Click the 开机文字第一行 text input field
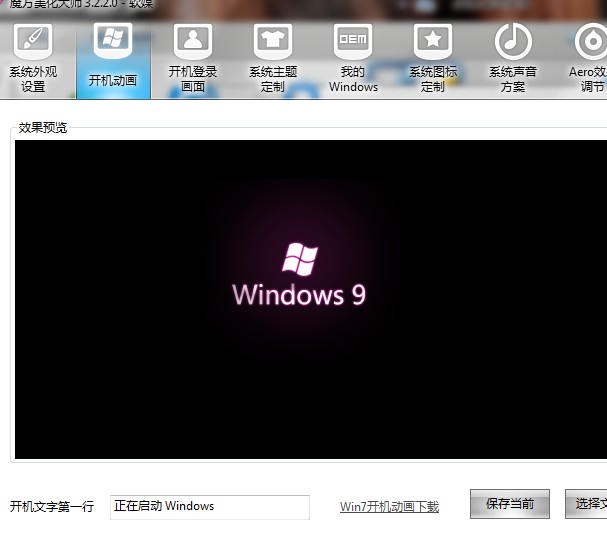 pyautogui.click(x=210, y=507)
